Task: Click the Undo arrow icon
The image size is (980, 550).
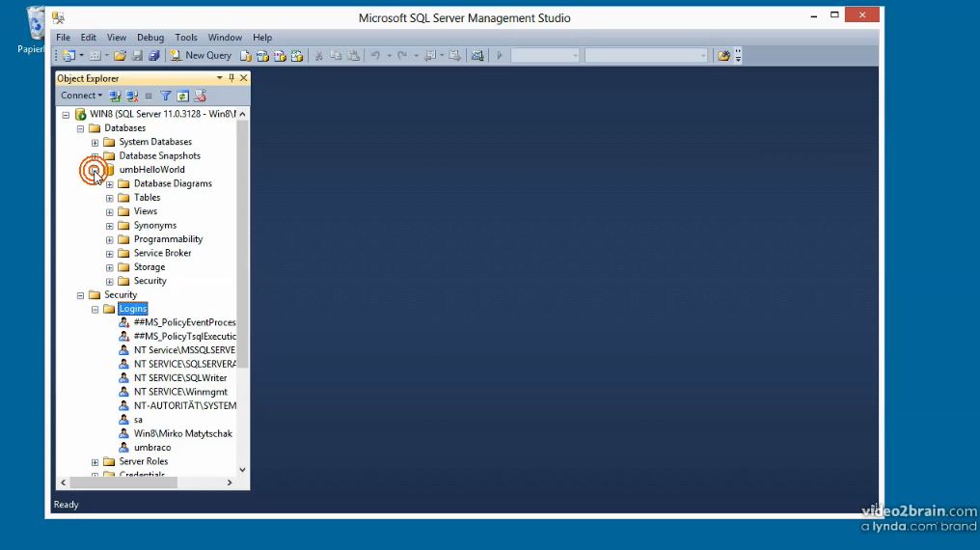Action: [x=375, y=56]
